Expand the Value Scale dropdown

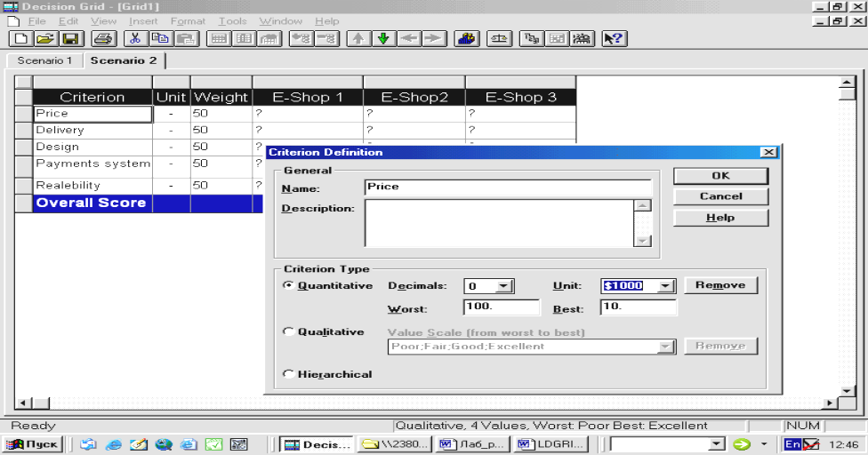(x=666, y=347)
